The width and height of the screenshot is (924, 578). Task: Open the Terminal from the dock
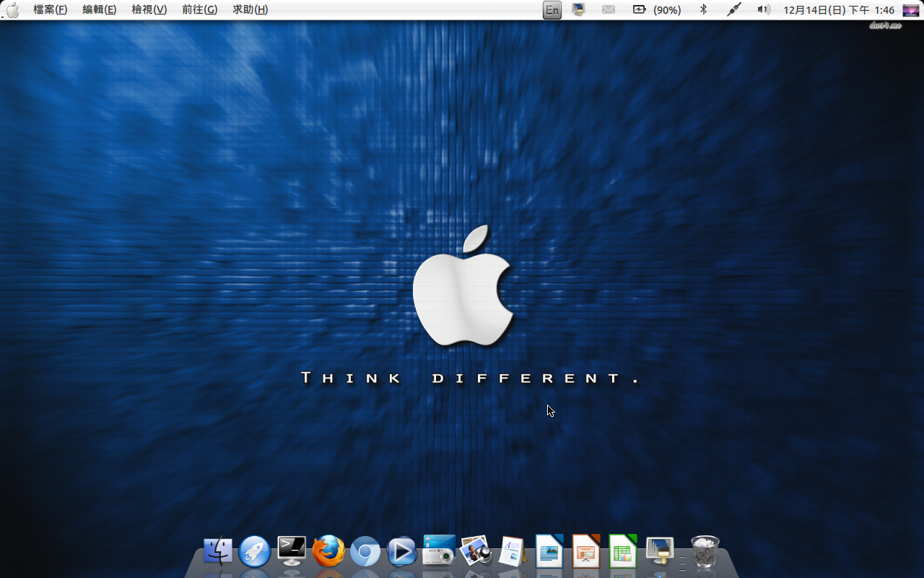point(292,552)
